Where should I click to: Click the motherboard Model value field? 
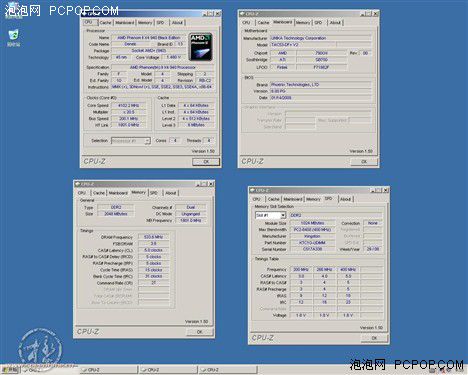coord(303,45)
